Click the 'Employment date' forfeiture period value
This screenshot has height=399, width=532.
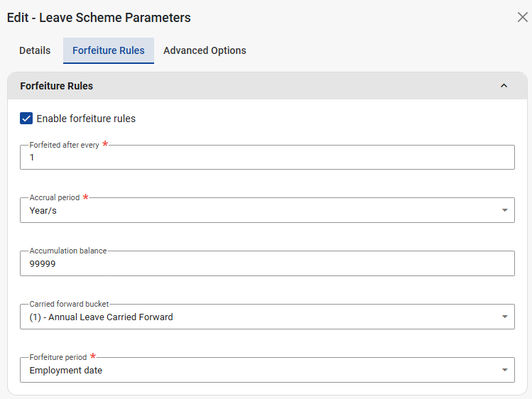65,370
